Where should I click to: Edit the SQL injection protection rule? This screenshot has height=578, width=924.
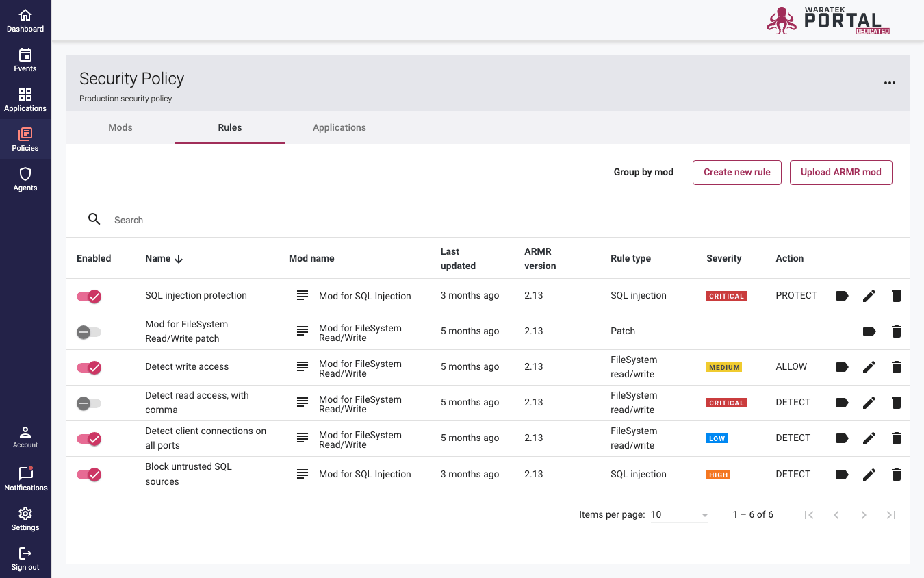(869, 296)
